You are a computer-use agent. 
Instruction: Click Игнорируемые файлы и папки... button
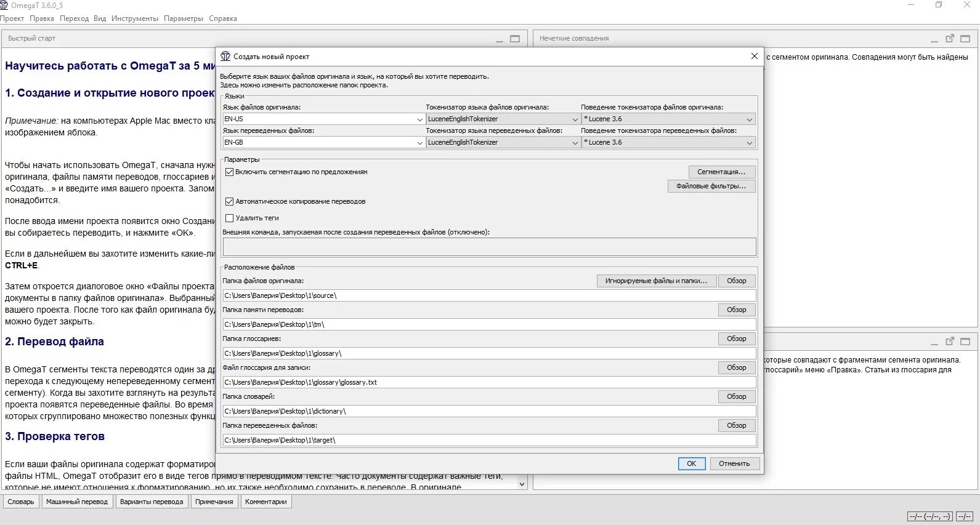656,281
